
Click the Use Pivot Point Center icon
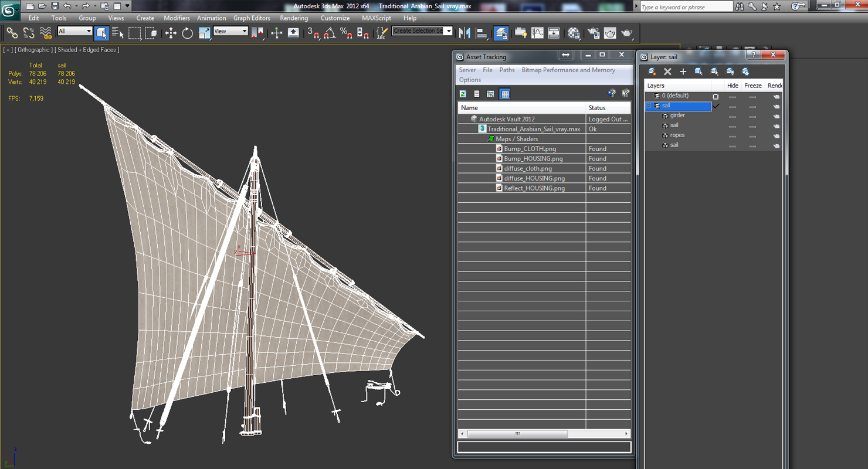257,33
